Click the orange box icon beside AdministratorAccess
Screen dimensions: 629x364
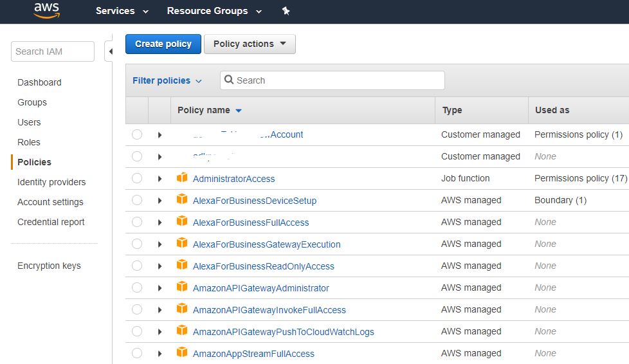point(182,177)
